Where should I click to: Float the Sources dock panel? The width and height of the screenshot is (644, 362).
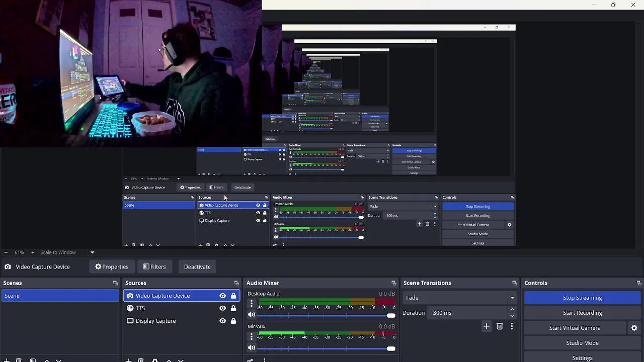pyautogui.click(x=236, y=283)
